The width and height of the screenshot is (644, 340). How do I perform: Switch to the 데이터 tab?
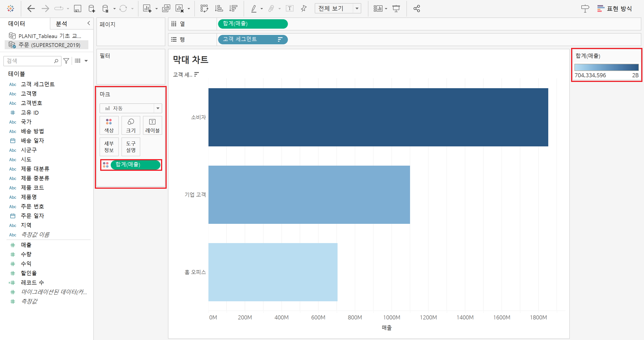17,24
